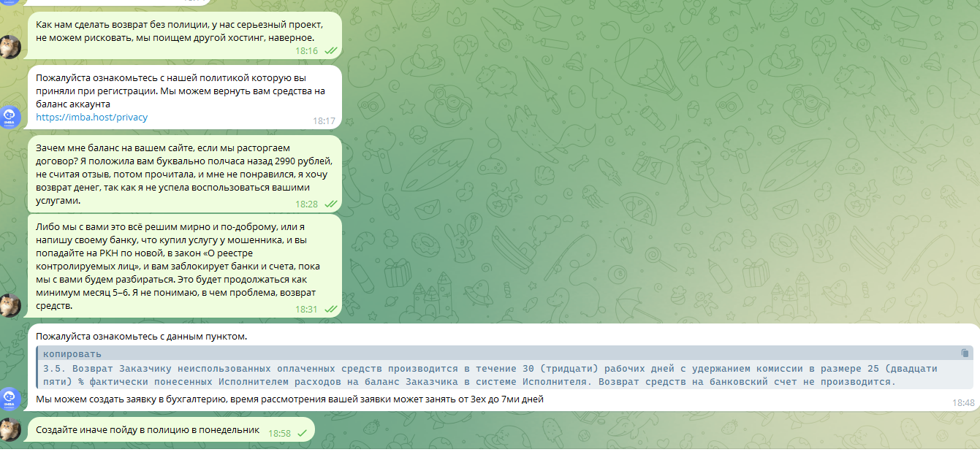This screenshot has width=980, height=452.
Task: Click the 18:48 timestamp on the support message
Action: 963,402
